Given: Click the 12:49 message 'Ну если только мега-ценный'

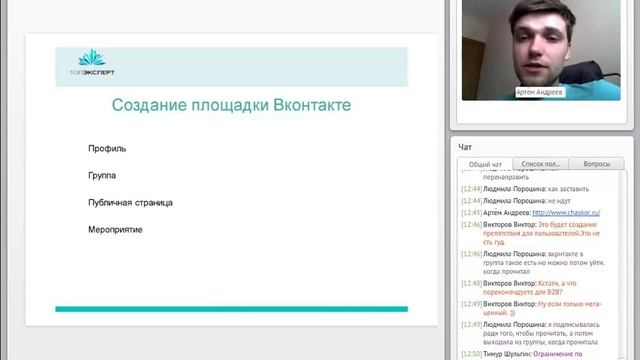Looking at the screenshot, I should coord(531,308).
